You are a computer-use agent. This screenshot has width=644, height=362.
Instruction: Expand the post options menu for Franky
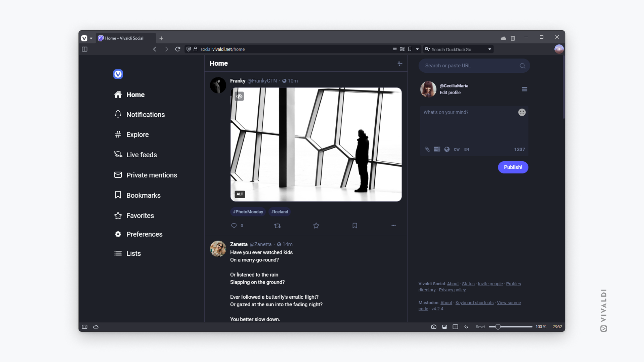pos(394,226)
